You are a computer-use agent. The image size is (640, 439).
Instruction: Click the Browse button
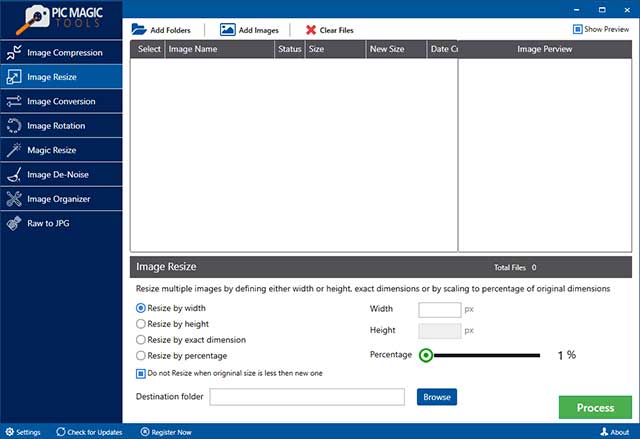[x=437, y=397]
